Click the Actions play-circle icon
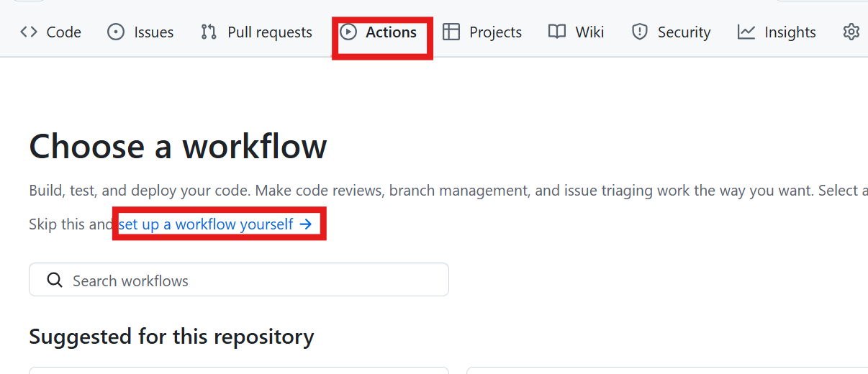This screenshot has width=868, height=374. tap(348, 32)
